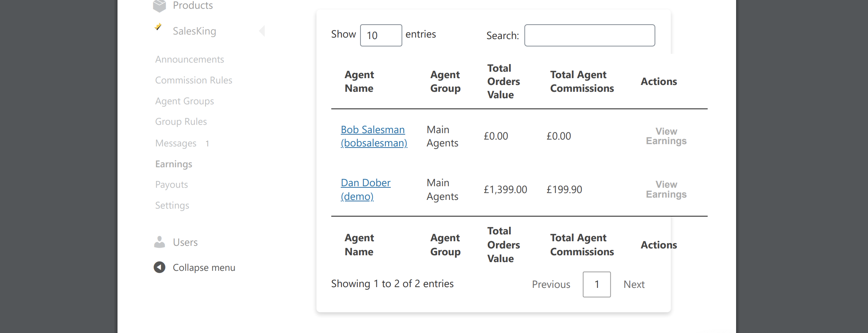Open Agent Groups page
The image size is (868, 333).
tap(185, 101)
